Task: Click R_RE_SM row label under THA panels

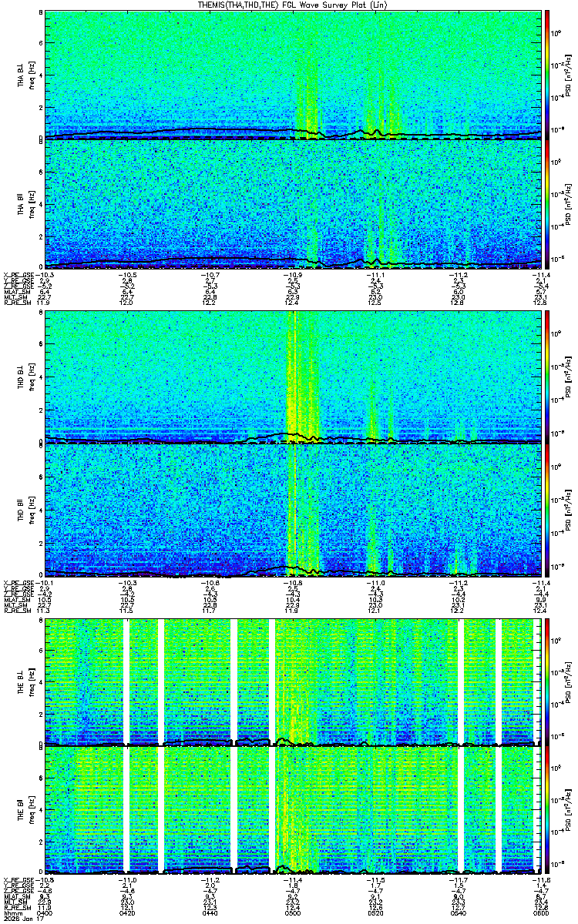Action: [x=16, y=303]
